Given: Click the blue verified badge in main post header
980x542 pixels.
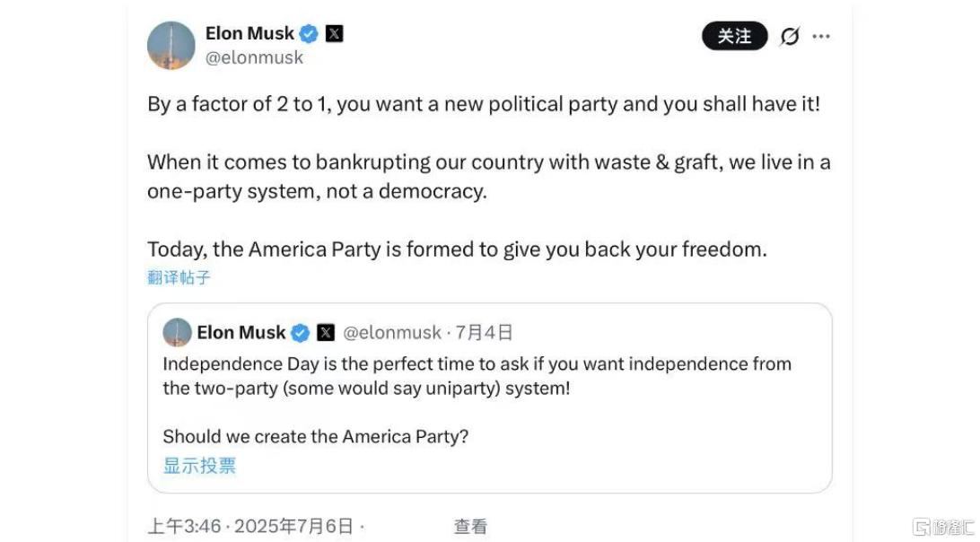Looking at the screenshot, I should coord(309,34).
